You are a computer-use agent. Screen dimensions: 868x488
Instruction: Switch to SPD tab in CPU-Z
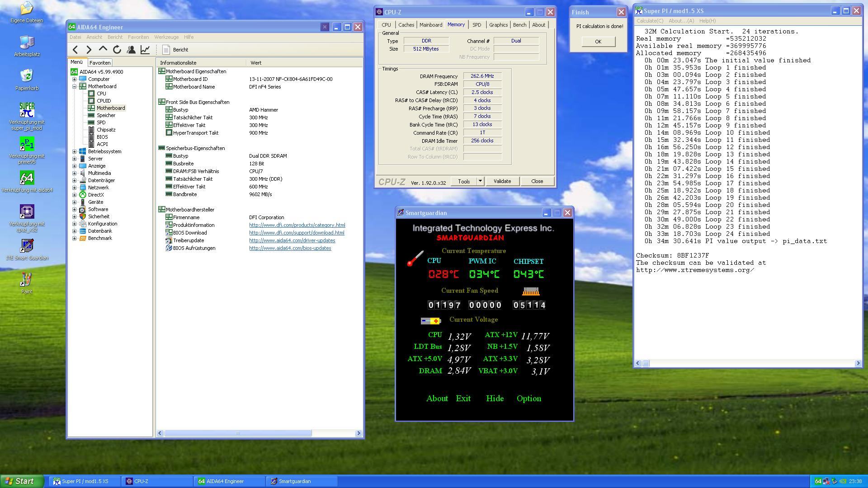pos(476,25)
